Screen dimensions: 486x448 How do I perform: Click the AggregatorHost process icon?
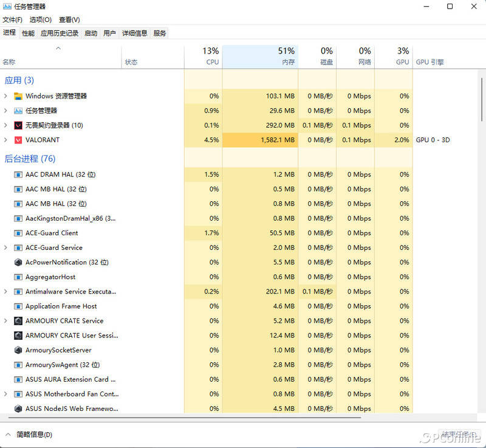click(18, 277)
